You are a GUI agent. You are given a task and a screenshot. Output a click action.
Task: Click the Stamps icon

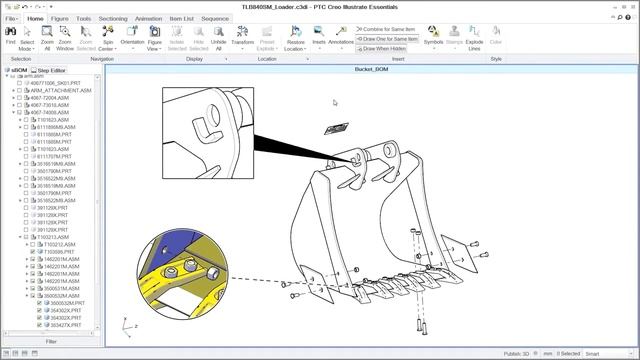(454, 31)
